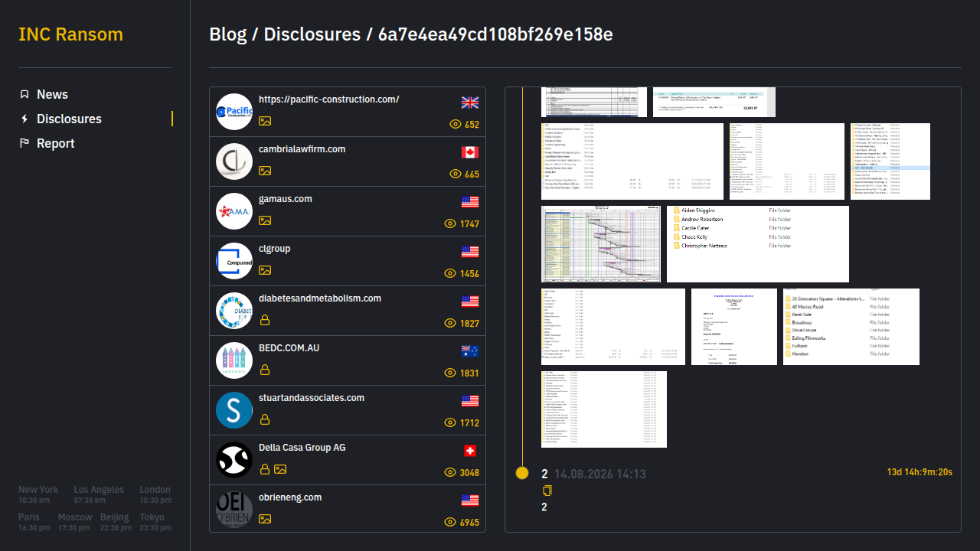The height and width of the screenshot is (551, 980).
Task: Click the image icon under obrieneng.com
Action: [265, 519]
